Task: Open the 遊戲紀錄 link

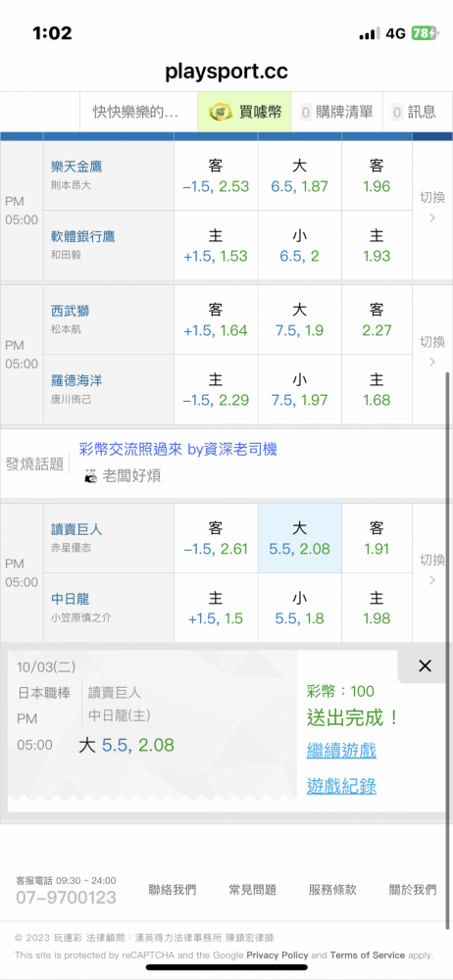Action: coord(341,786)
